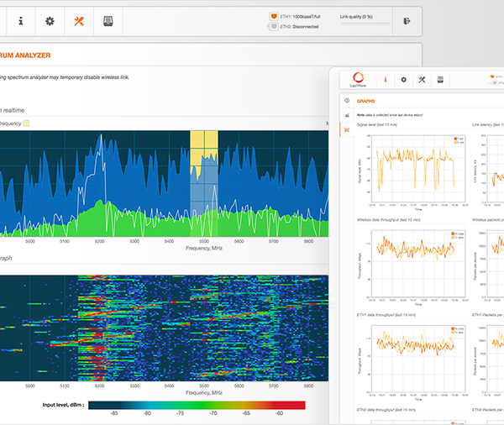Open the orange info icon in graphs window
Image resolution: width=504 pixels, height=425 pixels.
(x=386, y=80)
